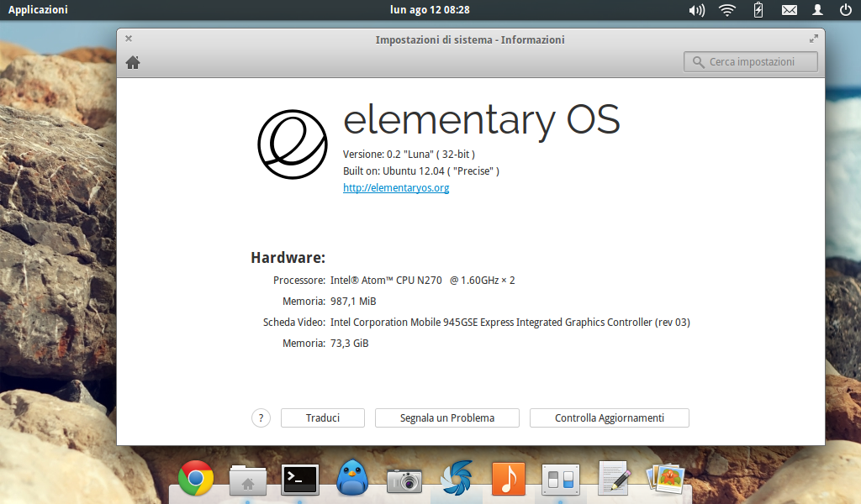Click the Intel Atom processor value

pos(422,281)
